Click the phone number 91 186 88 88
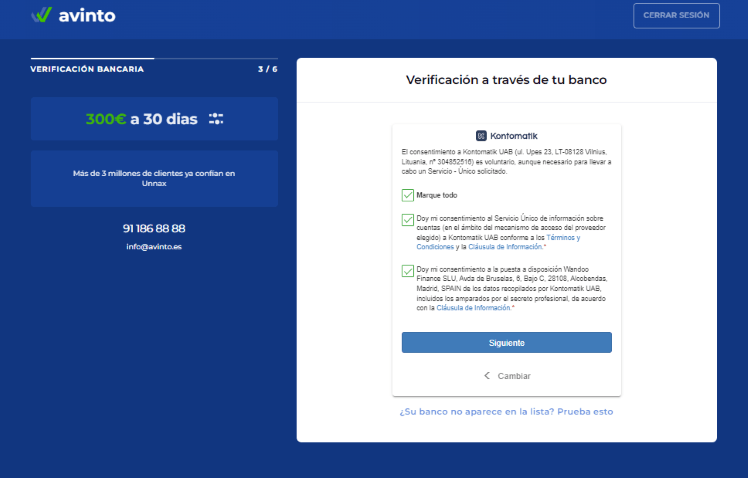The width and height of the screenshot is (748, 478). [x=154, y=229]
